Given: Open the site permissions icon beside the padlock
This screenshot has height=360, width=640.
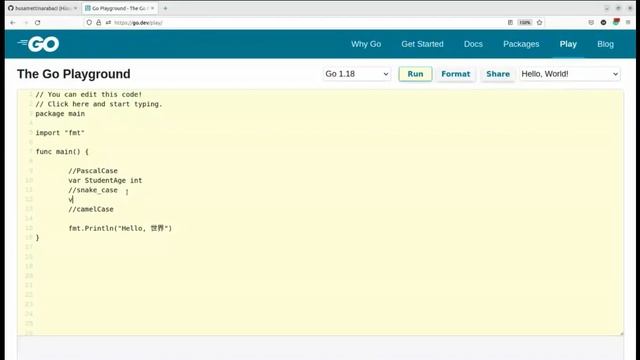Looking at the screenshot, I should (x=108, y=23).
